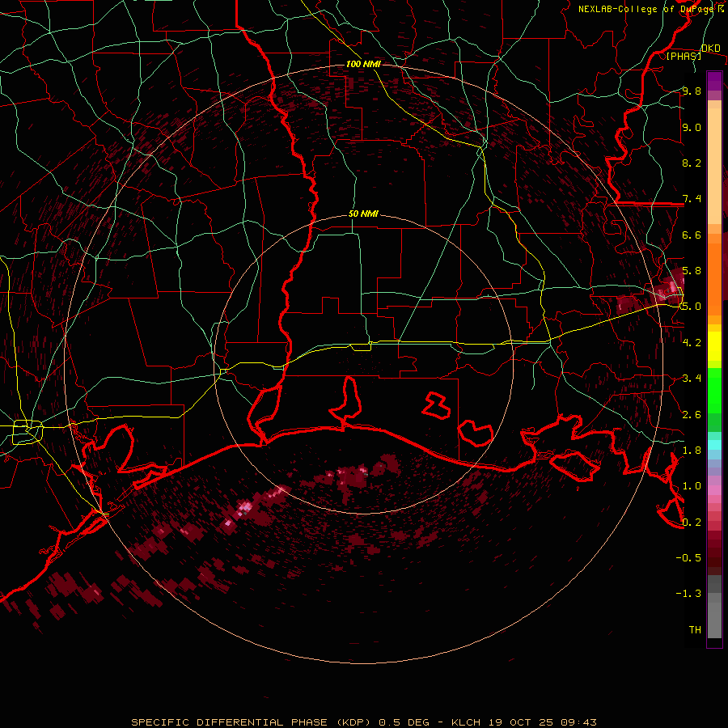Viewport: 728px width, 728px height.
Task: Click the -1.3 value on the color scale
Action: coord(688,594)
